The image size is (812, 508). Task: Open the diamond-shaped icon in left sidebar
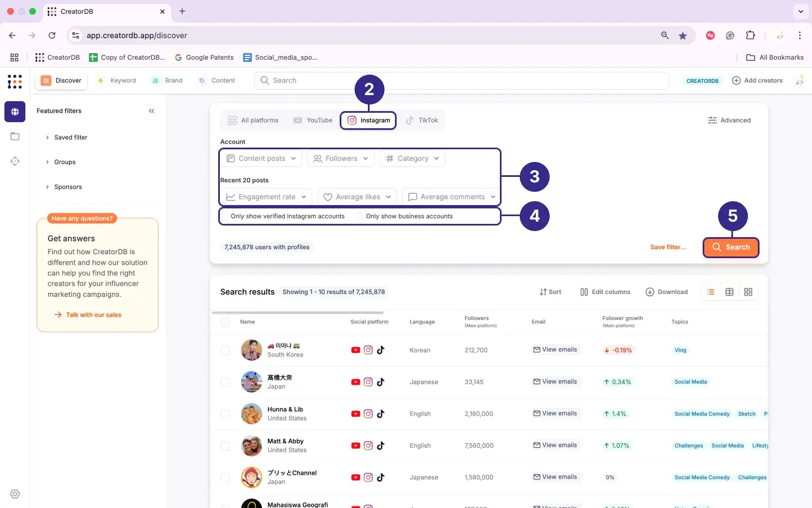(15, 161)
